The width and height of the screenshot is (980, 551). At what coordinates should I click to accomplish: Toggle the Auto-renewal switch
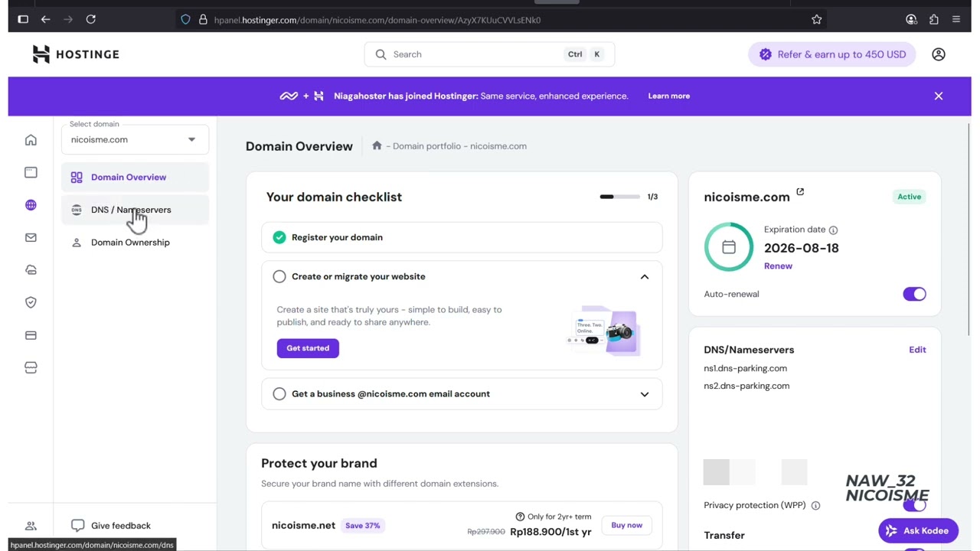click(914, 294)
